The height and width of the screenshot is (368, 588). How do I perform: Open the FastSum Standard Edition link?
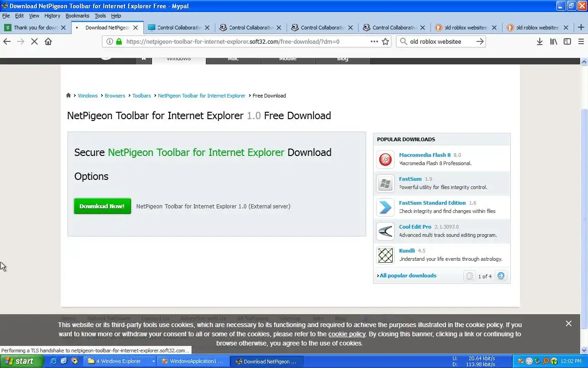tap(432, 203)
